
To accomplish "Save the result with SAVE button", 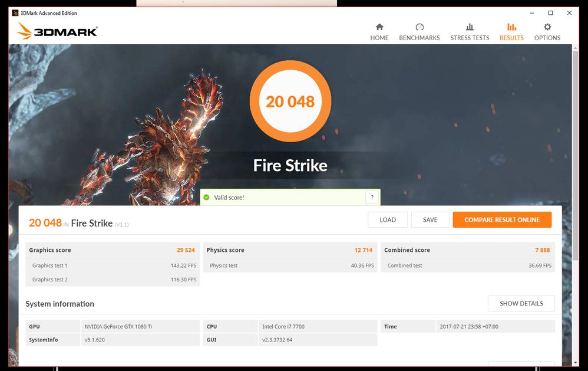I will point(430,219).
